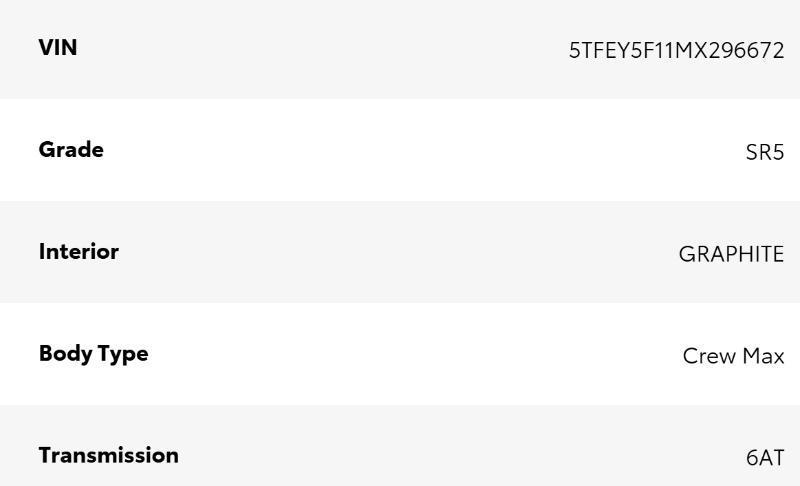Click empty space in the Interior row
The width and height of the screenshot is (800, 486).
click(400, 253)
